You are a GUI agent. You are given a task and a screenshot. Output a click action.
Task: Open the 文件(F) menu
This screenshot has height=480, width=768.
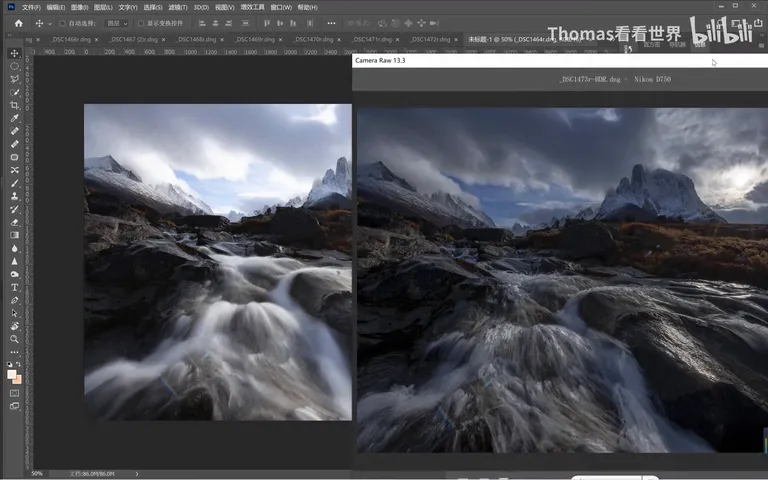click(31, 7)
